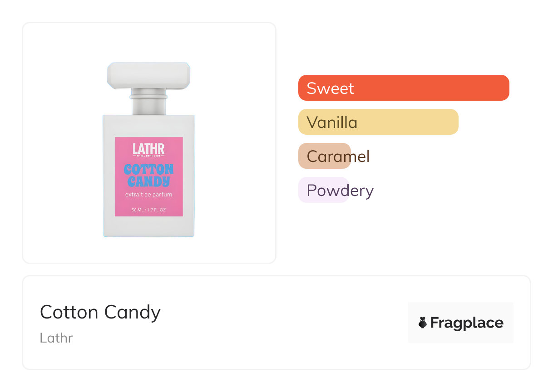Click the '50 ML / 1.7 FL OZ' text
This screenshot has width=553, height=392.
tap(148, 210)
